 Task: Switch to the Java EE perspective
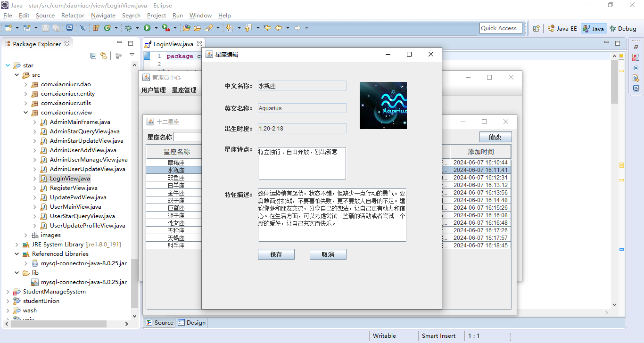pos(562,28)
